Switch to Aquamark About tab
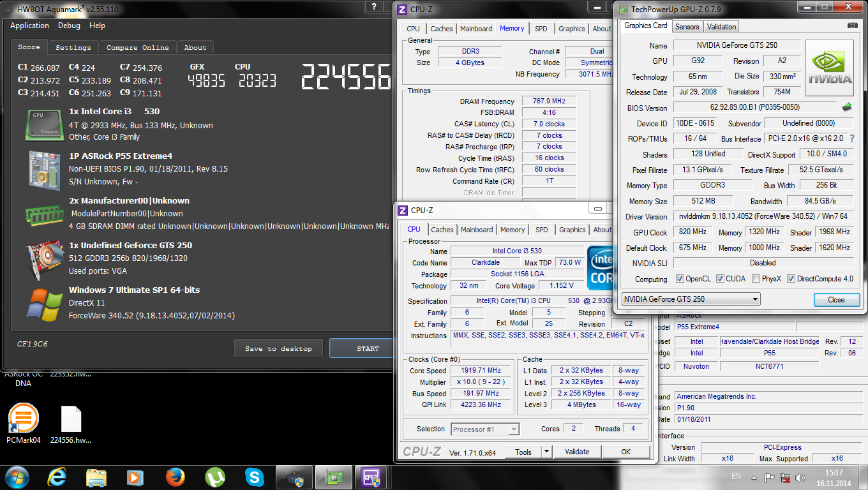This screenshot has width=868, height=490. [x=195, y=47]
